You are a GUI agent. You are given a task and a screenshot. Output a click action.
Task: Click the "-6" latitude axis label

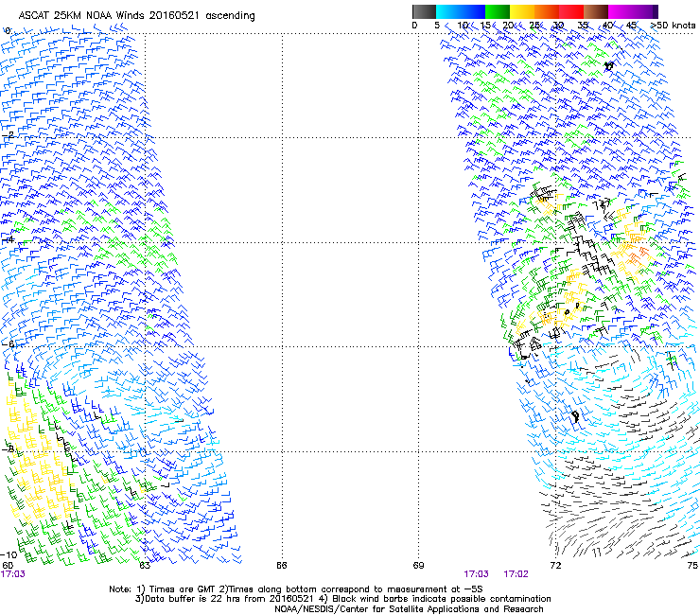9,343
